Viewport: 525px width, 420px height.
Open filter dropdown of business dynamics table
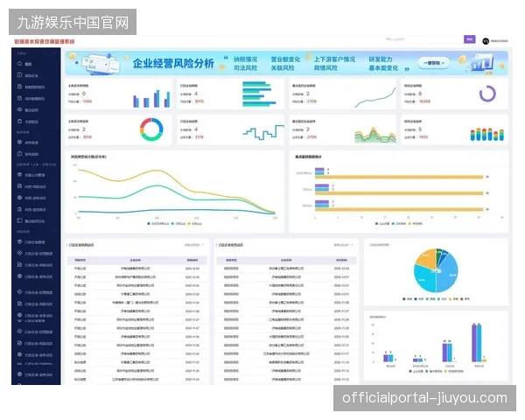(x=343, y=245)
